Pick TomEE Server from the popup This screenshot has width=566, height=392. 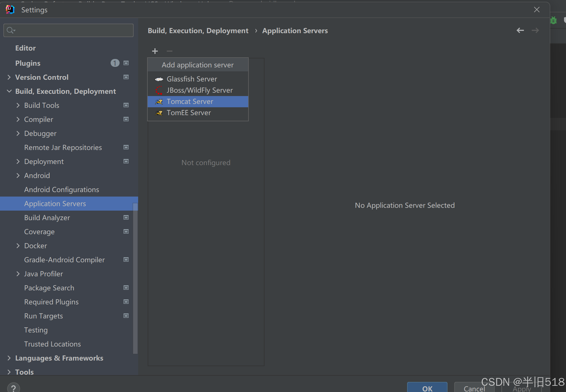point(198,113)
